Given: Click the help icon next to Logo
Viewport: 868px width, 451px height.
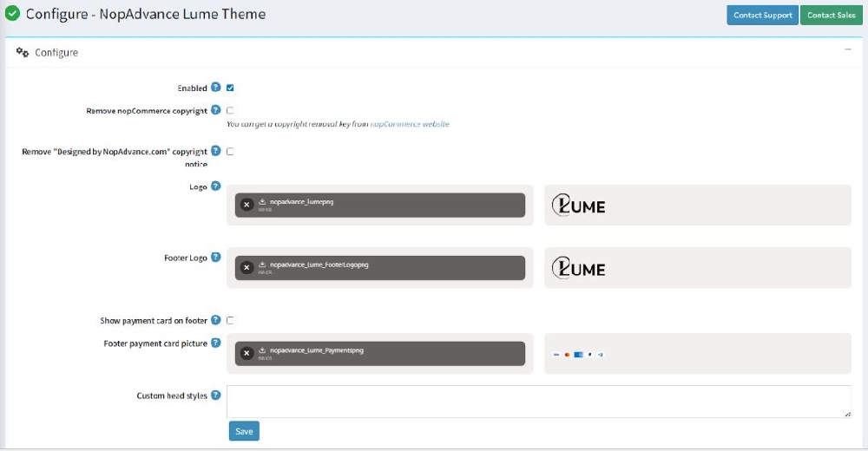Looking at the screenshot, I should 216,186.
